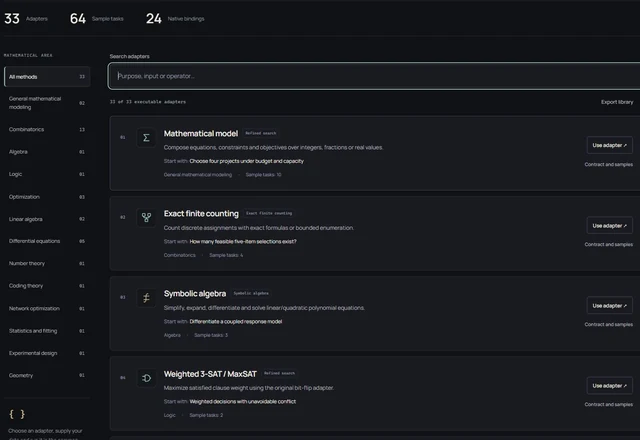Use adapter for Mathematical model

point(609,145)
